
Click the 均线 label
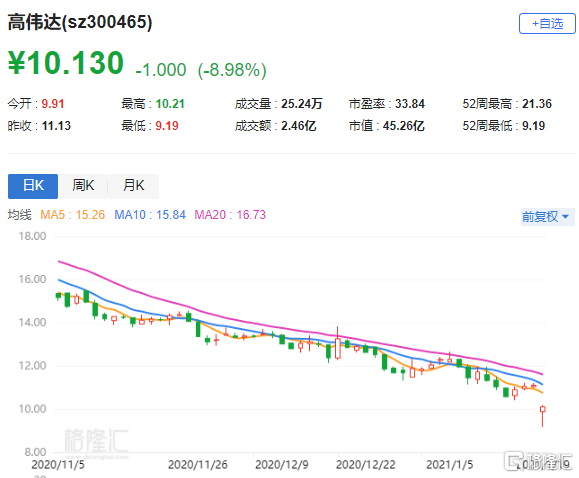tap(20, 215)
